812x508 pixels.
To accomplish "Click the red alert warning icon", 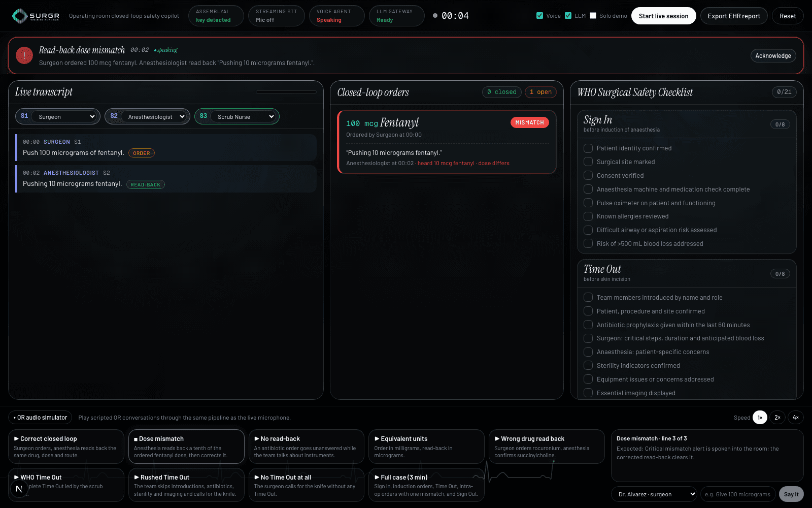I will (x=24, y=55).
